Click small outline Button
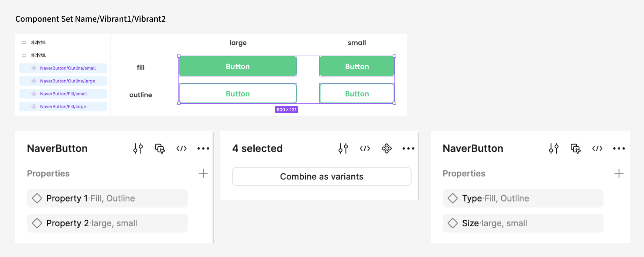Screen dimensions: 644x257 (357, 94)
